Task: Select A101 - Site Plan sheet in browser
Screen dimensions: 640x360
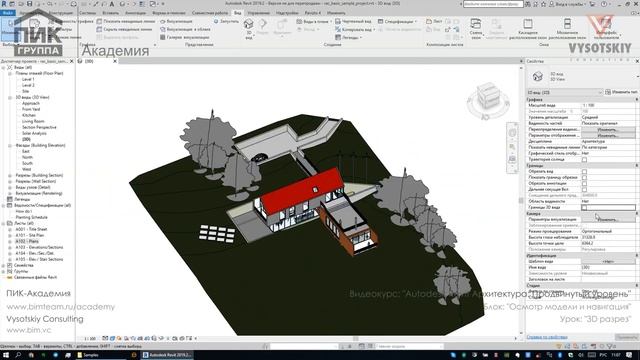Action: point(29,236)
